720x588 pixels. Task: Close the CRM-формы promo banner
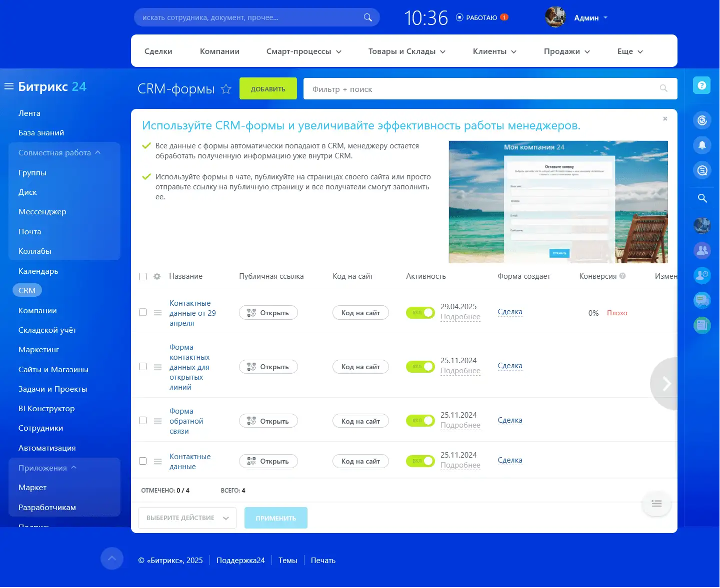click(x=665, y=119)
